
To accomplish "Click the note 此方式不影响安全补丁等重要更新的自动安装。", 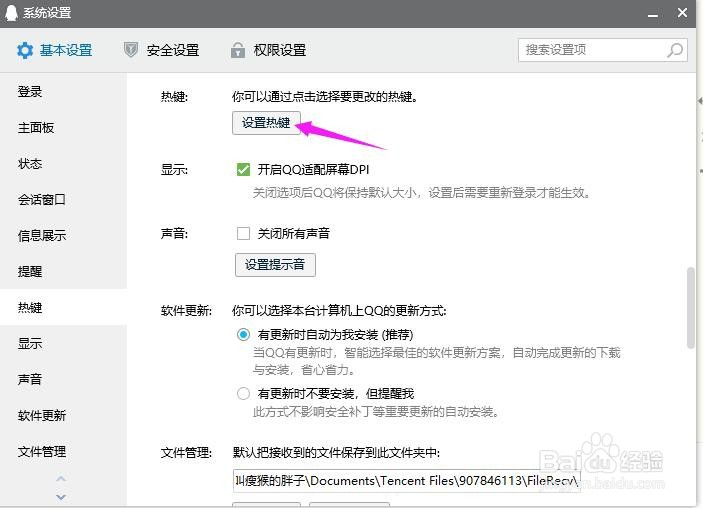I will coord(376,412).
